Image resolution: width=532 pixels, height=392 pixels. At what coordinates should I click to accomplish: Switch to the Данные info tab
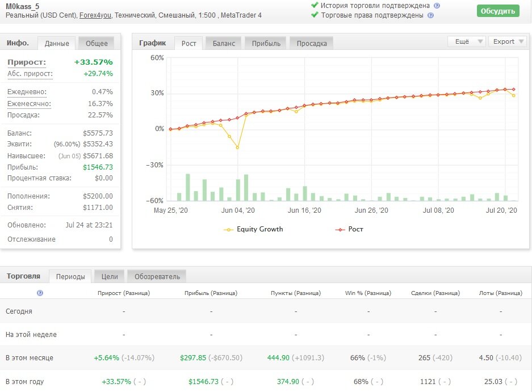(57, 44)
